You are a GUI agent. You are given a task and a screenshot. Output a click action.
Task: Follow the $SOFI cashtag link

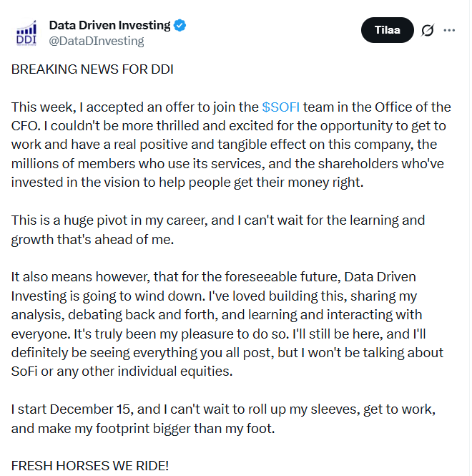pyautogui.click(x=280, y=107)
